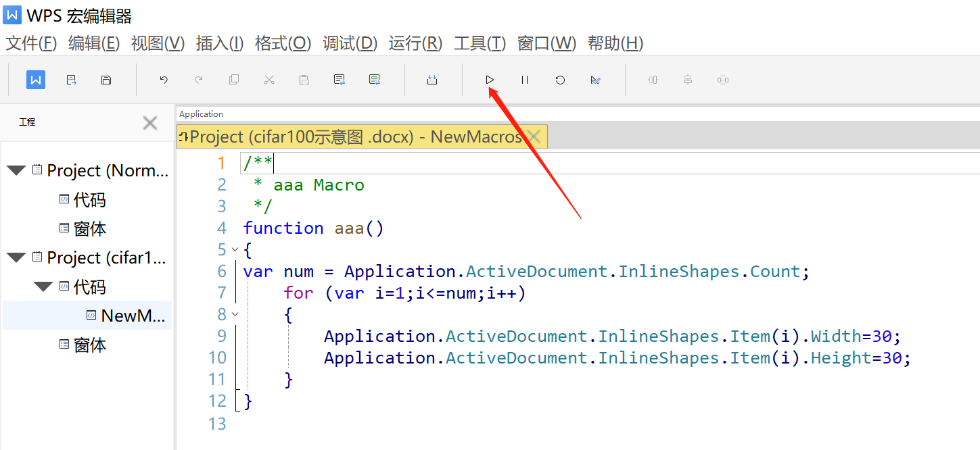Image resolution: width=980 pixels, height=450 pixels.
Task: Click the center alignment icon in toolbar
Action: [688, 80]
